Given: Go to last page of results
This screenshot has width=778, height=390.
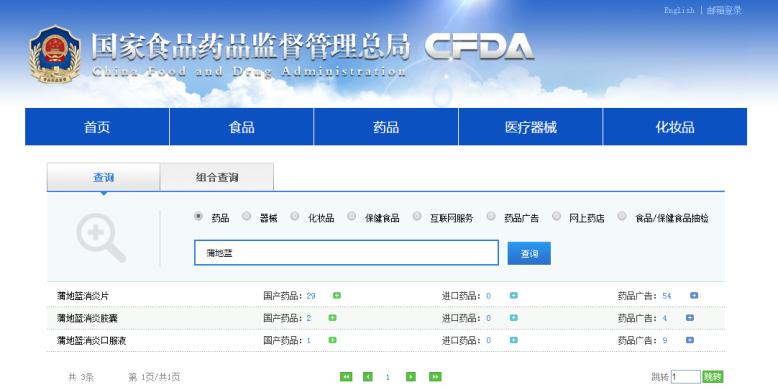Looking at the screenshot, I should pyautogui.click(x=435, y=377).
